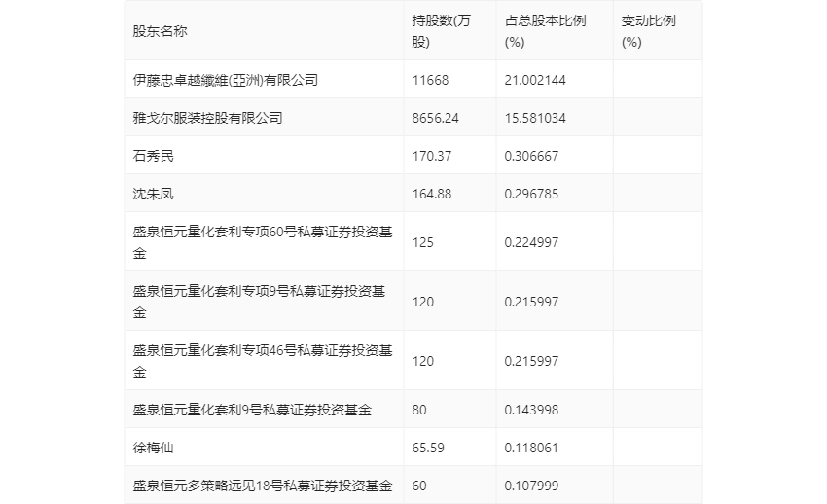Screen dimensions: 827x504
Task: Select 盛泉恒元量化套利专项60号 fund name
Action: pos(262,242)
